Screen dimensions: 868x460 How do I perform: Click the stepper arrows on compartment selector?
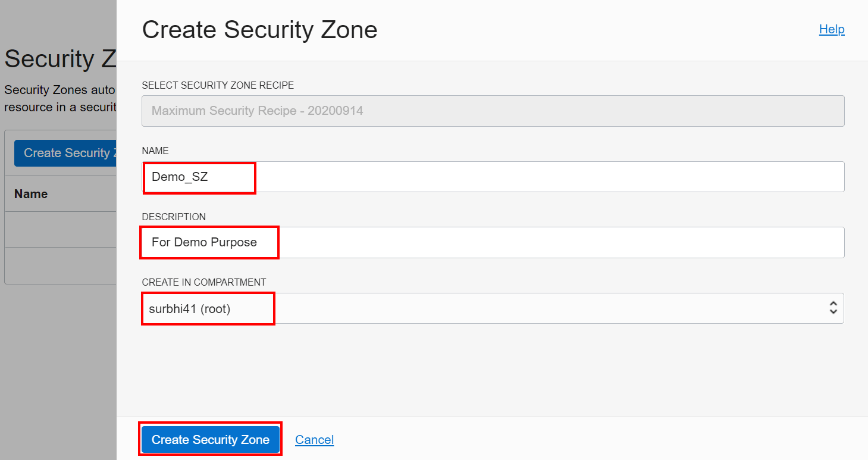pos(833,308)
